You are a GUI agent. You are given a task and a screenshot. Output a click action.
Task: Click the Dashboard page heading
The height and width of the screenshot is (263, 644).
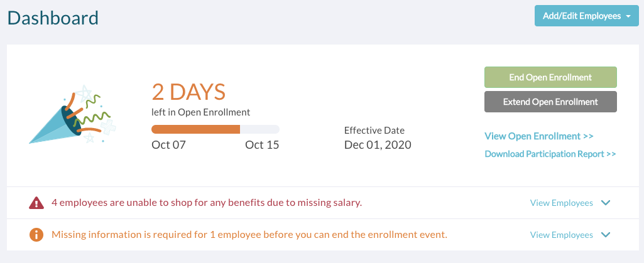(53, 18)
